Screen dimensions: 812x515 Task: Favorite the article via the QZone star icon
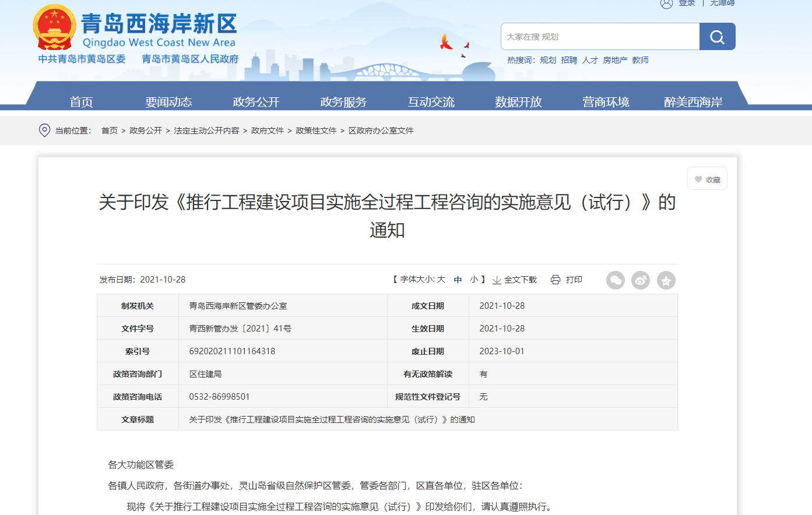click(x=666, y=280)
